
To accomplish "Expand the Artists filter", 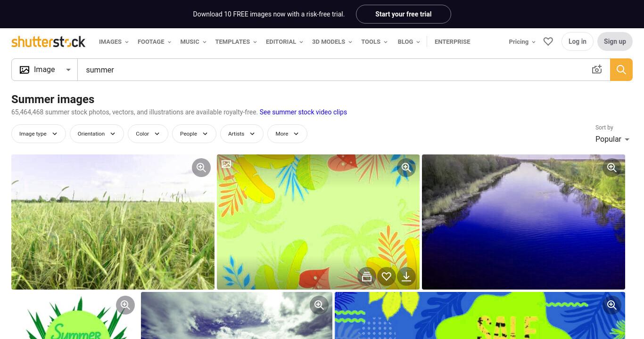I will coord(242,134).
